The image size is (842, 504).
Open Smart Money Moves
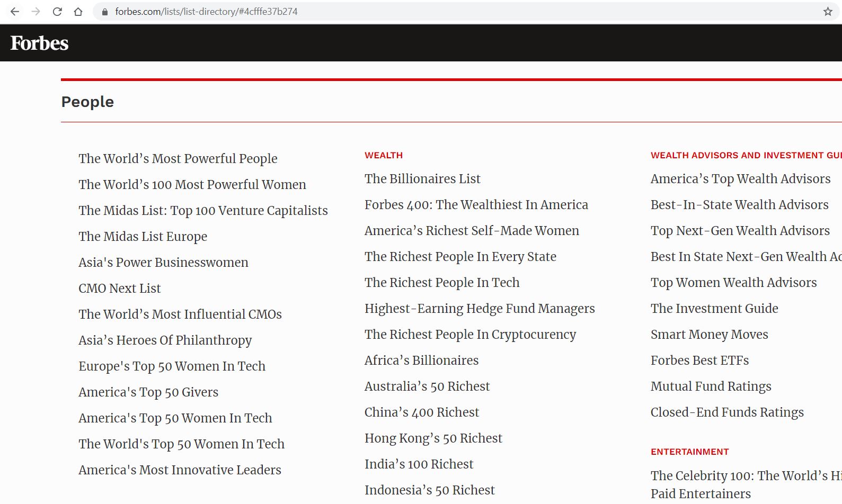point(710,335)
